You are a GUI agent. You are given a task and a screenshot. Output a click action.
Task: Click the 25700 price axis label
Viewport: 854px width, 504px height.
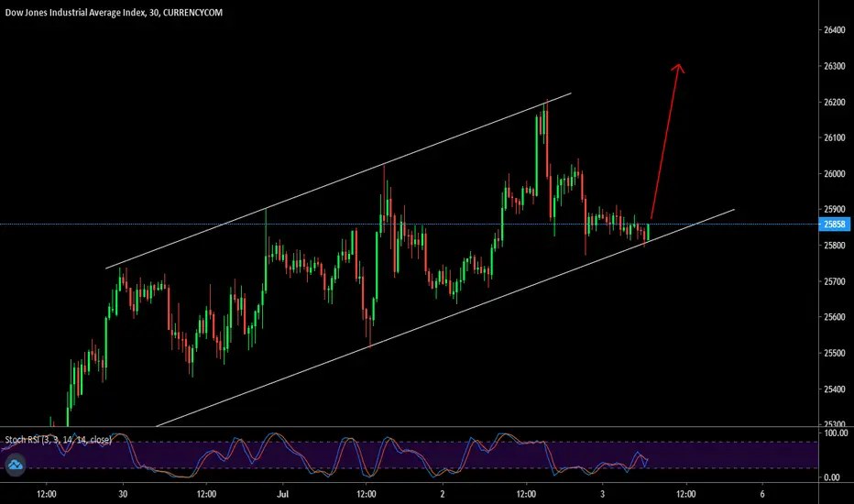click(835, 281)
